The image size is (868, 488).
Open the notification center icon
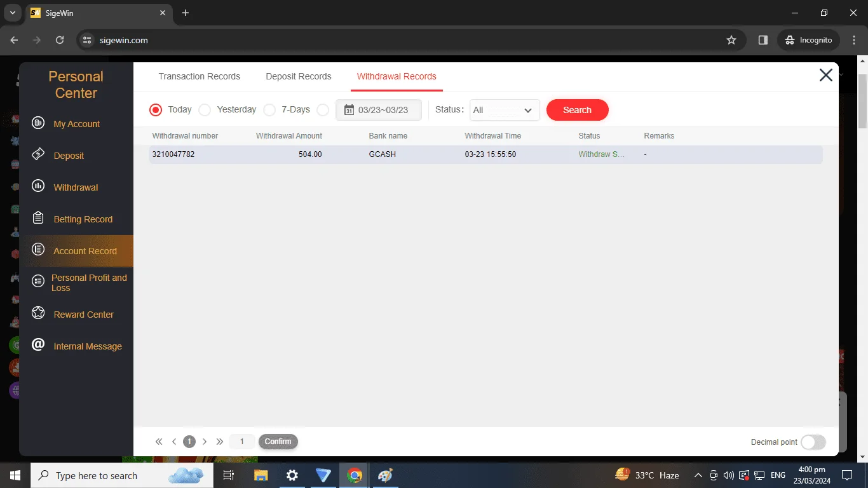847,475
